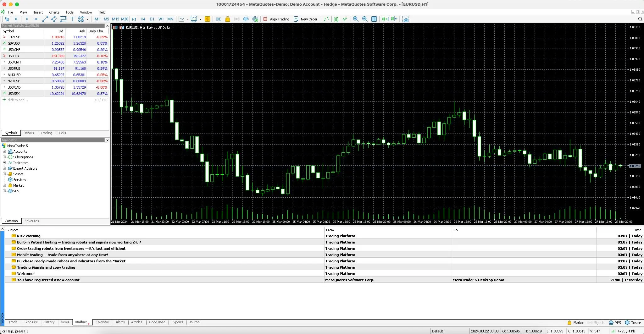Switch chart to line chart
This screenshot has width=644, height=334.
pos(345,19)
